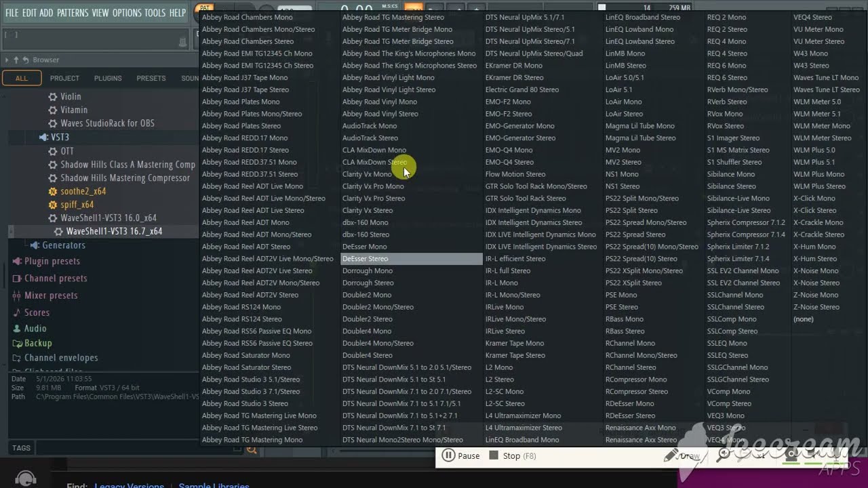868x488 pixels.
Task: Choose WLM Meter 5.1
Action: pyautogui.click(x=817, y=114)
